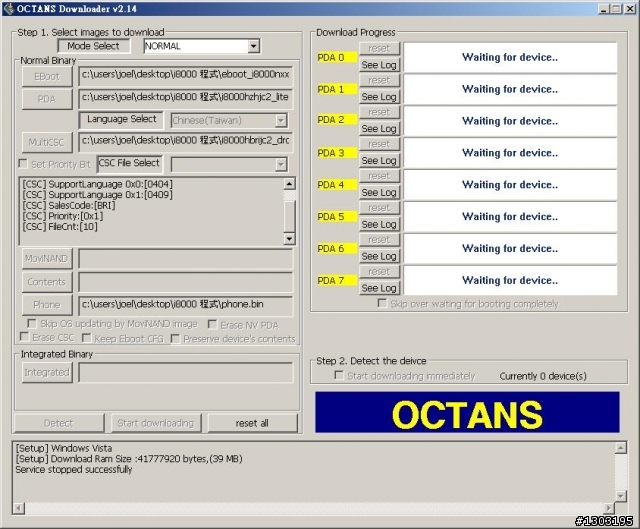
Task: Click the Language Select button
Action: point(121,120)
